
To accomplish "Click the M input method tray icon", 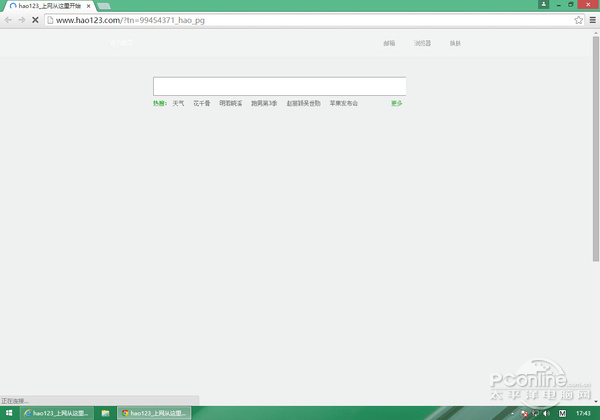I will 562,413.
